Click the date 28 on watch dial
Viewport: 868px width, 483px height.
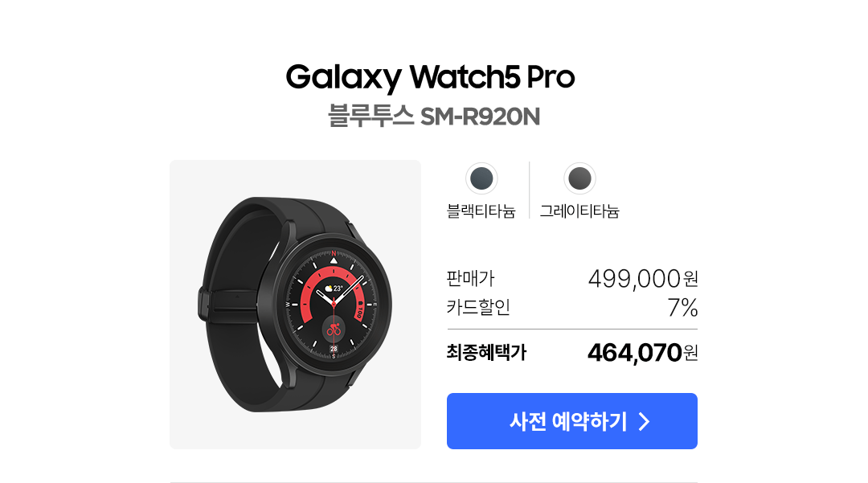tap(334, 349)
